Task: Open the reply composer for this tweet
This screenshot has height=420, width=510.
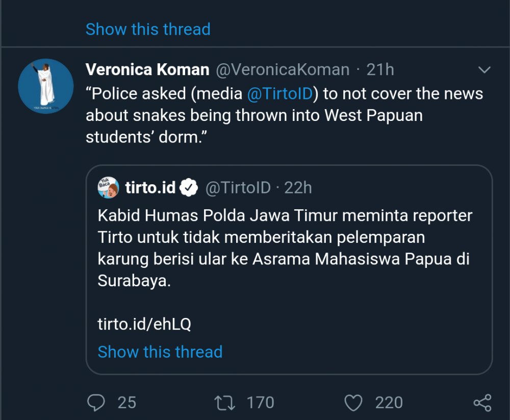Action: (x=97, y=403)
